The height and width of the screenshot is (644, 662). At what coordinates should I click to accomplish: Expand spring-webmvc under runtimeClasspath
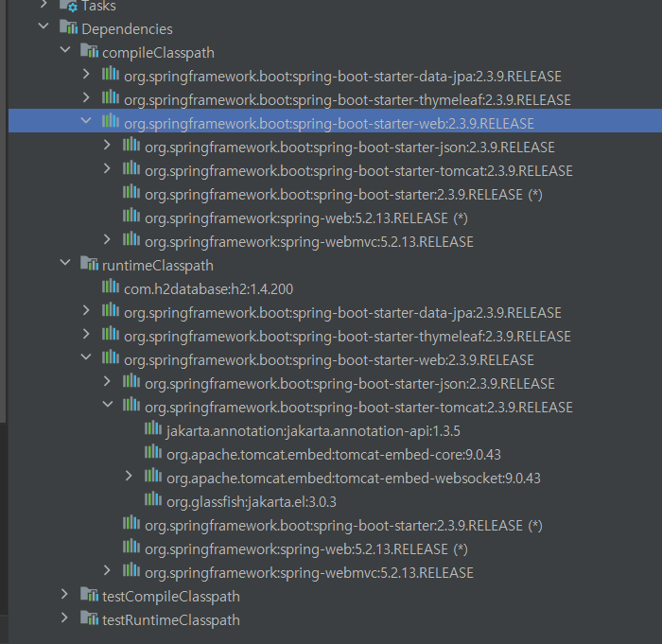[x=107, y=570]
